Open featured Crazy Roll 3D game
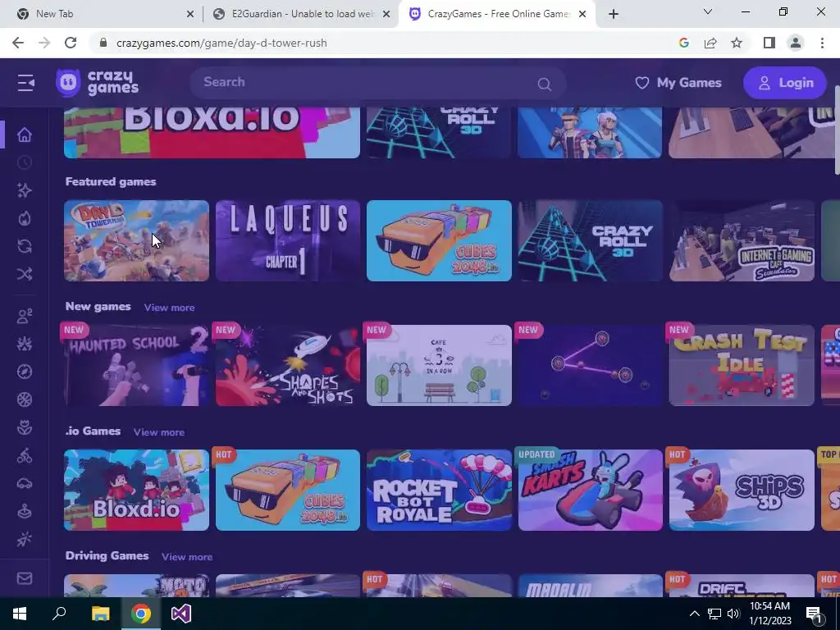 tap(591, 240)
